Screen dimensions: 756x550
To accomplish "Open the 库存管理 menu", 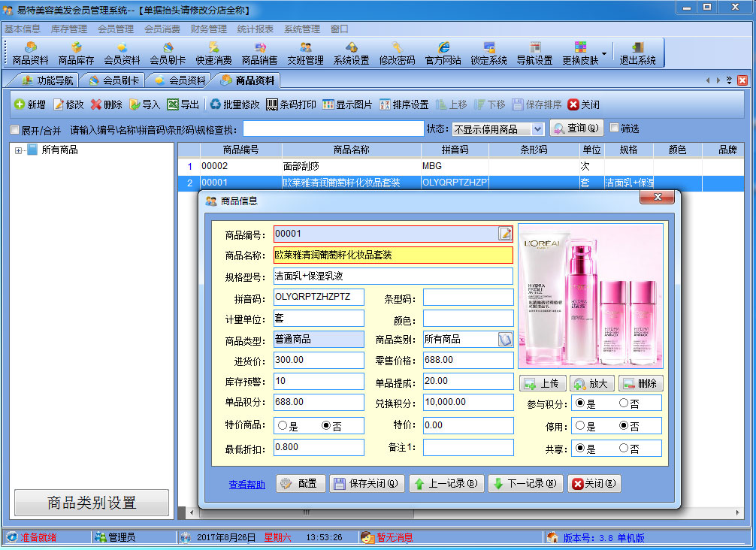I will [x=69, y=29].
